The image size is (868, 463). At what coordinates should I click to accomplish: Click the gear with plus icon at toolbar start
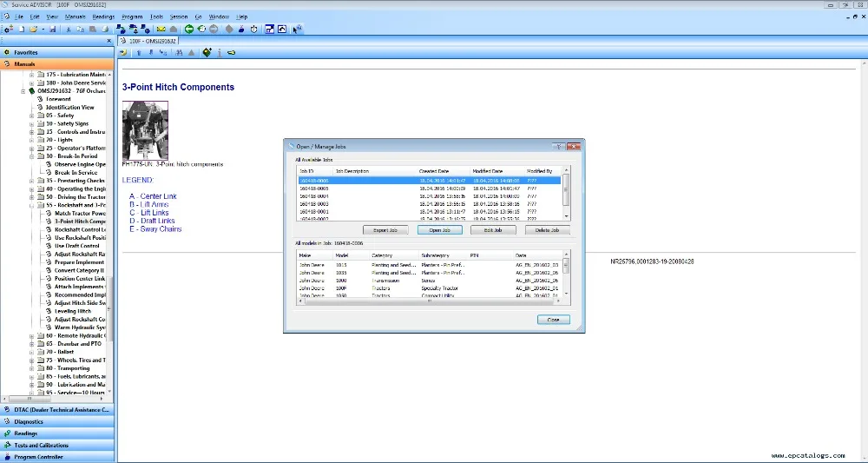point(9,30)
